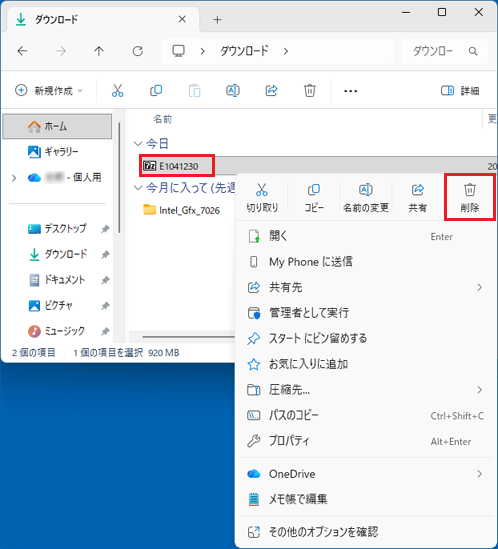Expand the 共有先 submenu
This screenshot has width=498, height=549.
click(x=479, y=287)
